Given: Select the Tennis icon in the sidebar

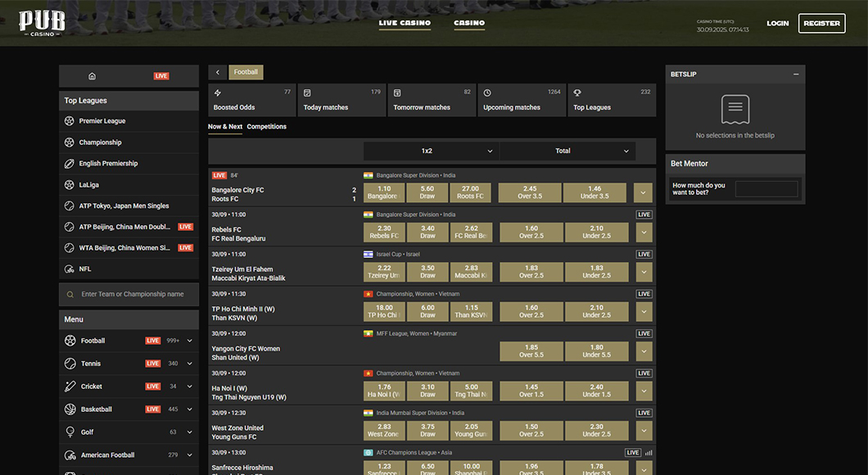Looking at the screenshot, I should (70, 363).
